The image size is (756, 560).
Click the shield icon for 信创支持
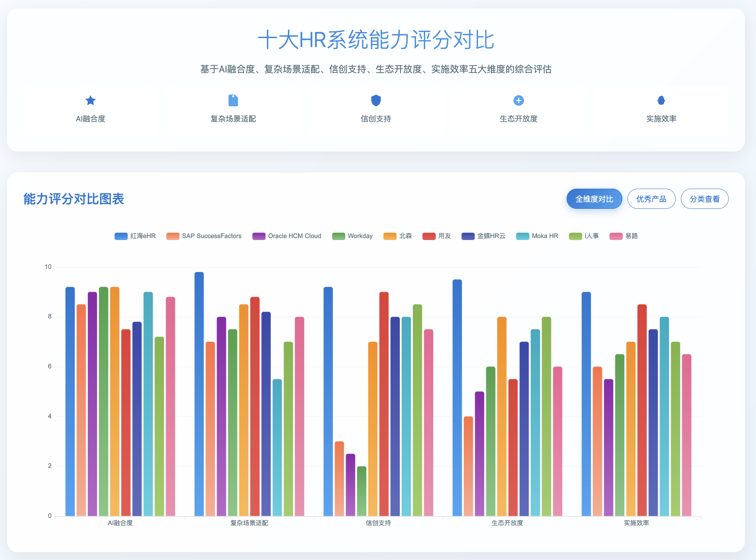(x=376, y=100)
